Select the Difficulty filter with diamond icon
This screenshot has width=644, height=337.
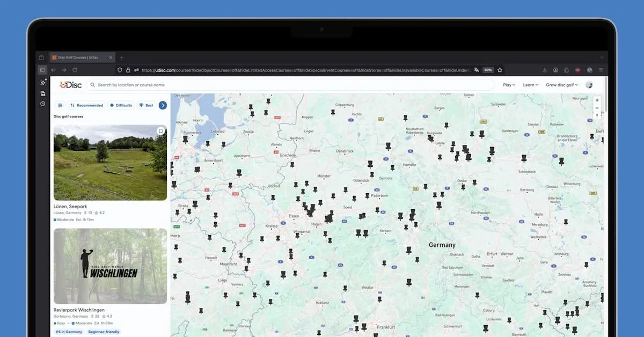(x=121, y=105)
